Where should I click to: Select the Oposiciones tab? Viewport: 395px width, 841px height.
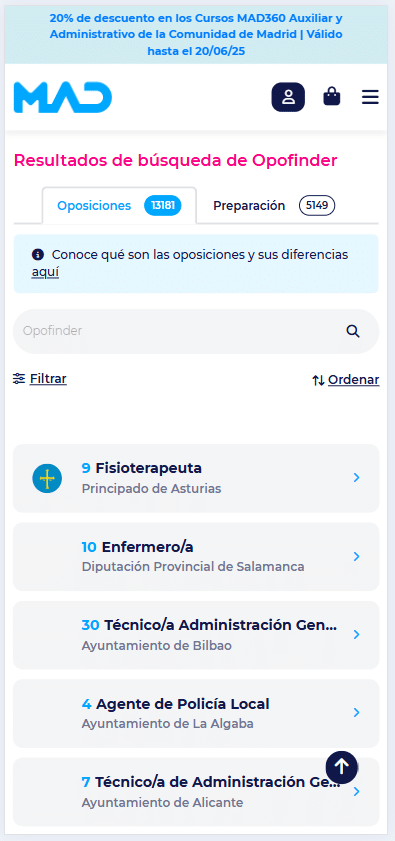[119, 205]
